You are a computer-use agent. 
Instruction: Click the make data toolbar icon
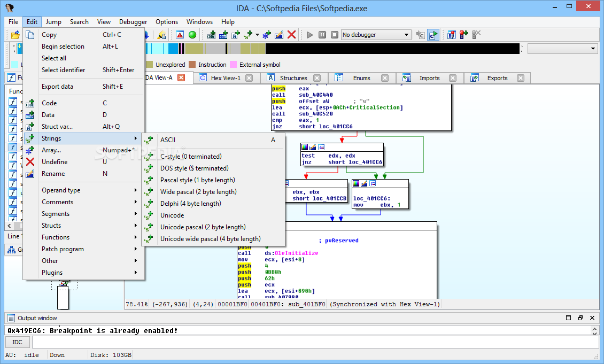[223, 35]
